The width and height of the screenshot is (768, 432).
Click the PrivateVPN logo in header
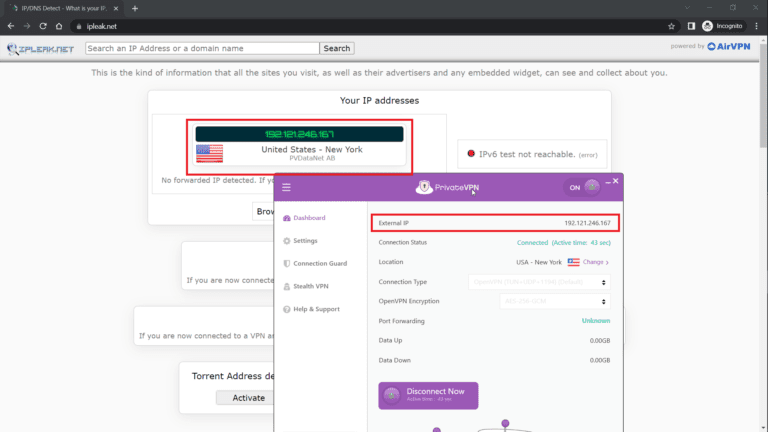coord(447,187)
